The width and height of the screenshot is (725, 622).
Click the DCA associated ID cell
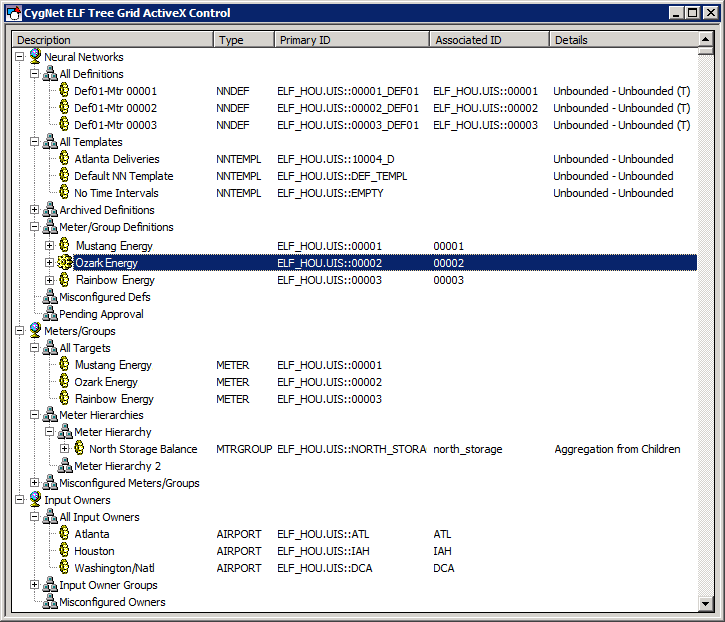(x=443, y=568)
